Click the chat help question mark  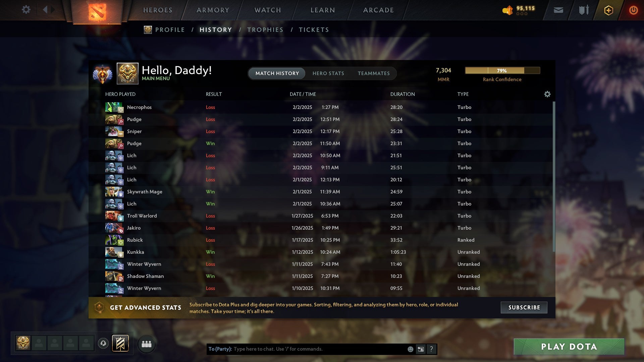click(431, 349)
